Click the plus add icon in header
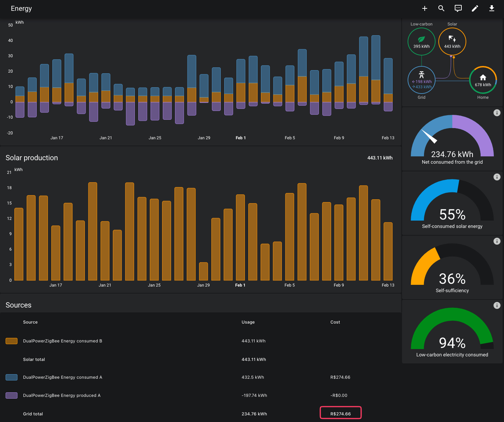Screen dimensions: 504x422 (x=425, y=8)
